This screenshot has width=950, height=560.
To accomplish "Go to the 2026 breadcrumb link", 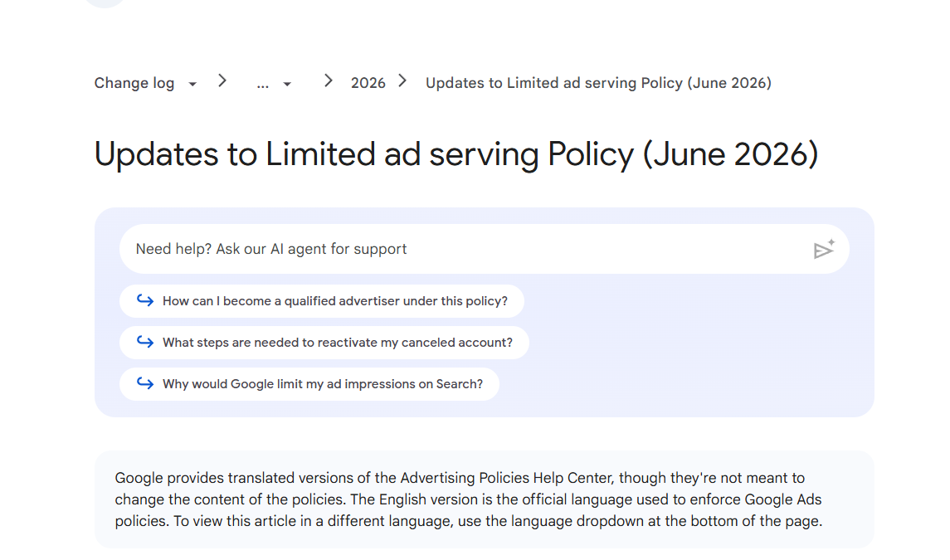I will (368, 83).
